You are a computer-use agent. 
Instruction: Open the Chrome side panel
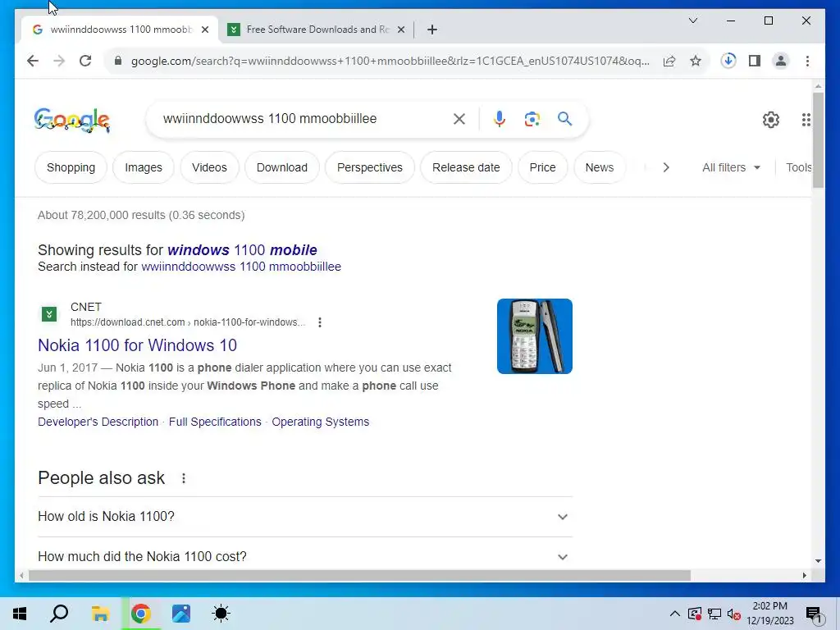755,61
